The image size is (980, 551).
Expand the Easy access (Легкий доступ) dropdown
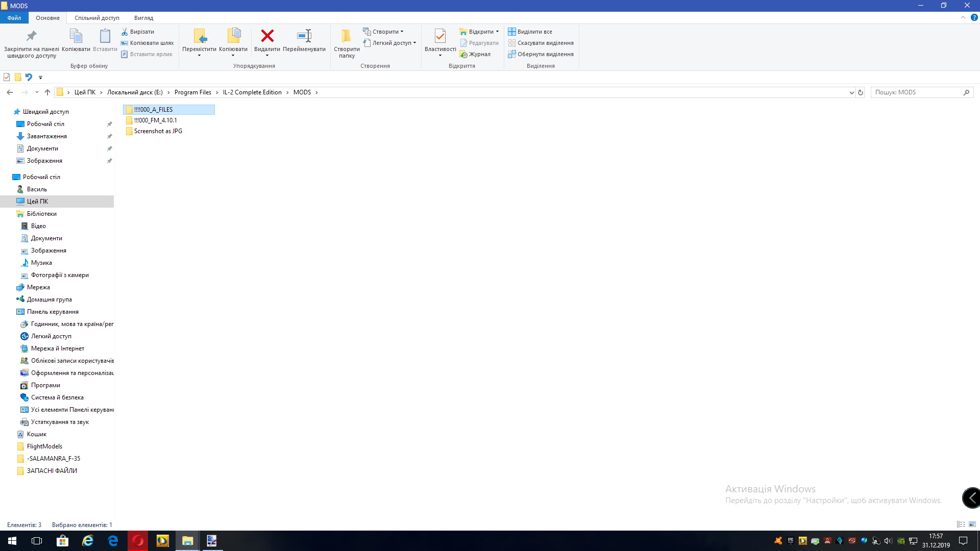click(x=414, y=43)
